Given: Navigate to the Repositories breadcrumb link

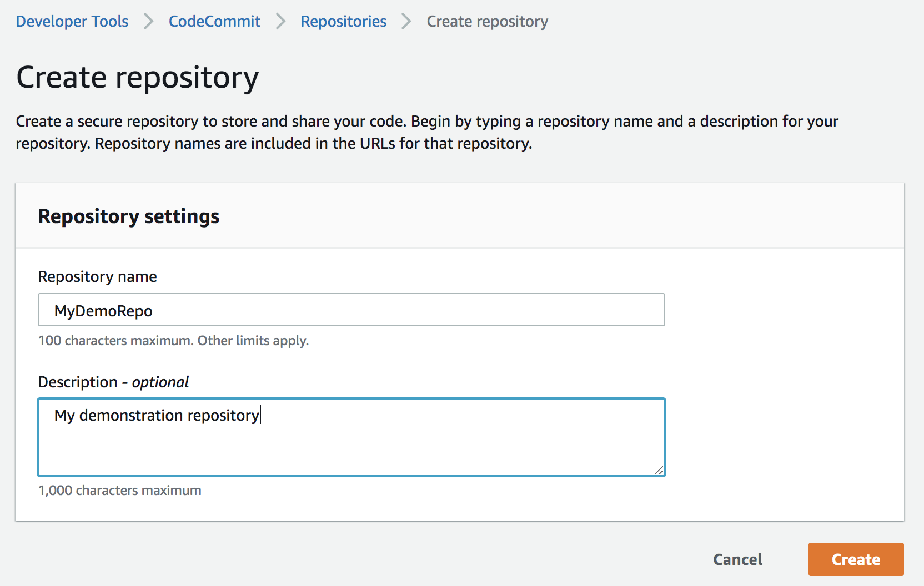Looking at the screenshot, I should 344,21.
